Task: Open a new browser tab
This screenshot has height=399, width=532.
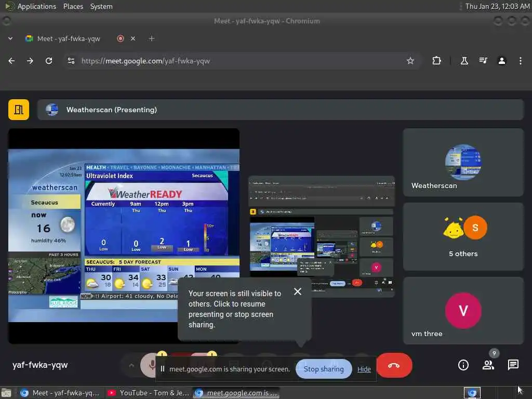Action: [152, 38]
